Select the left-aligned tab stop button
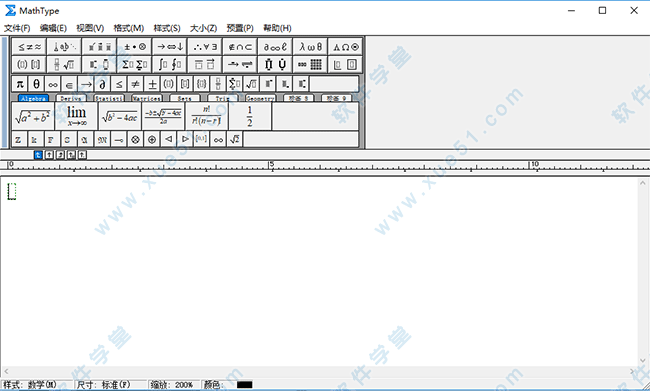Image resolution: width=650 pixels, height=391 pixels. (38, 155)
